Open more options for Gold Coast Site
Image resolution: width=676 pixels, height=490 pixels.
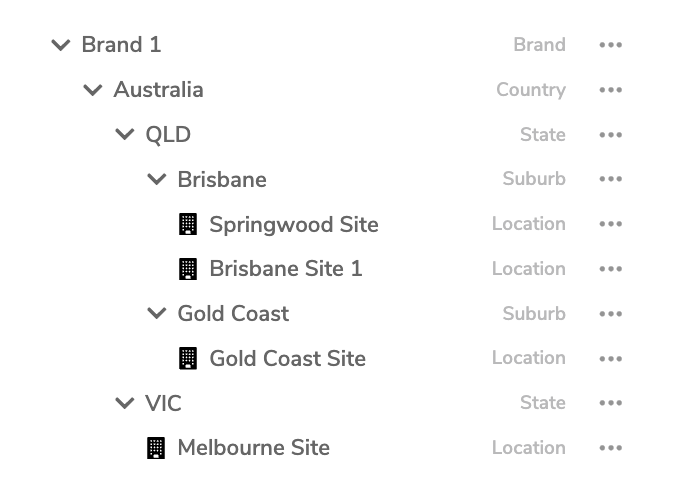(610, 358)
